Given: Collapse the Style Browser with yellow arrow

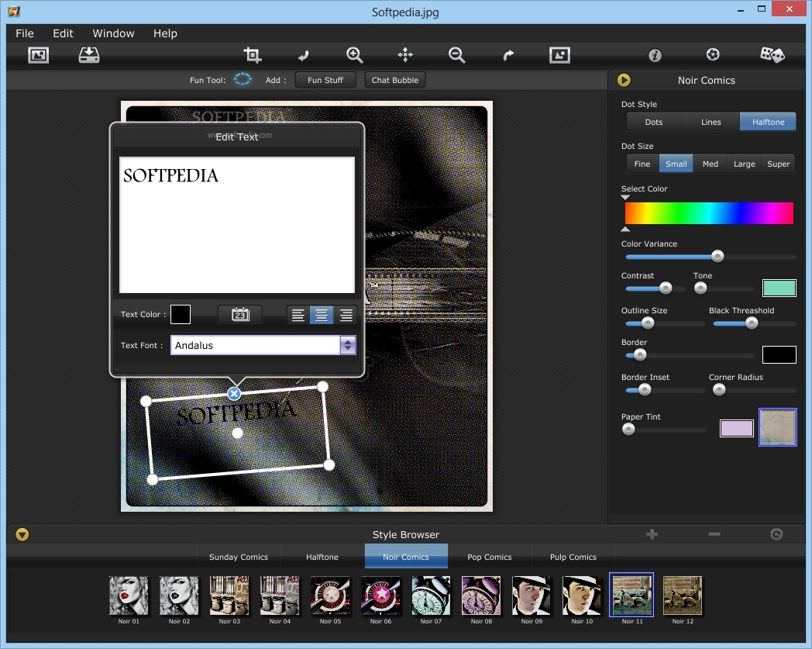Looking at the screenshot, I should click(22, 534).
